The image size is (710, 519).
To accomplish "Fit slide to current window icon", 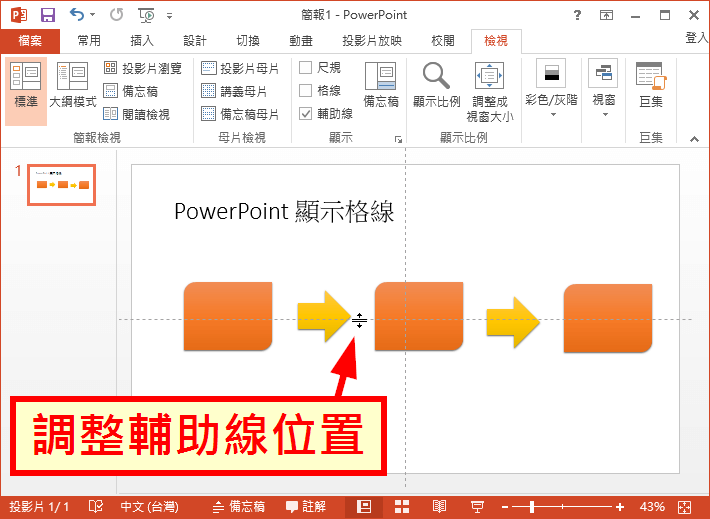I will (x=685, y=507).
